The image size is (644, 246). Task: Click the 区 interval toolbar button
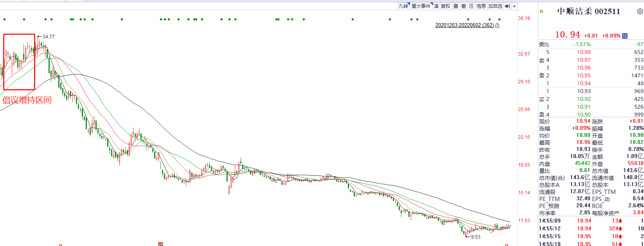pyautogui.click(x=471, y=6)
